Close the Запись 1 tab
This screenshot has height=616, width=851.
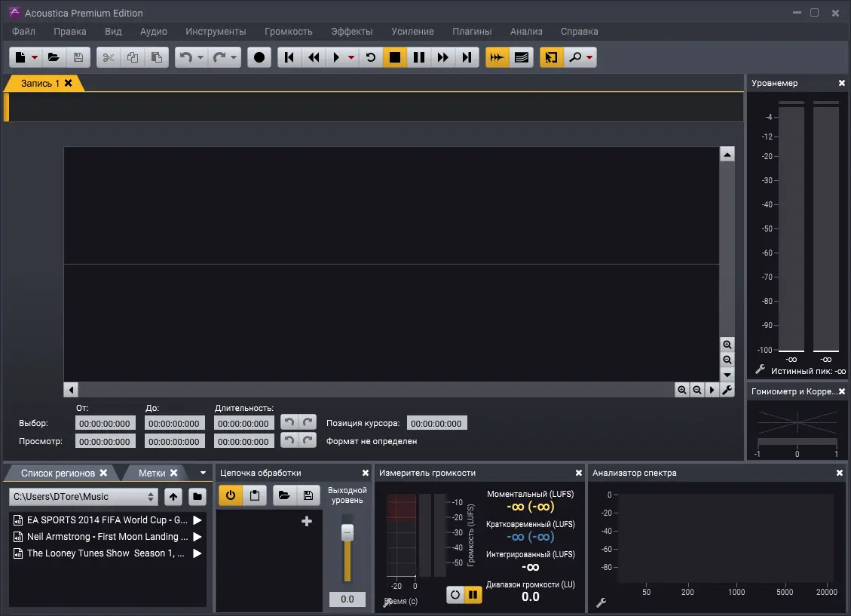point(69,83)
